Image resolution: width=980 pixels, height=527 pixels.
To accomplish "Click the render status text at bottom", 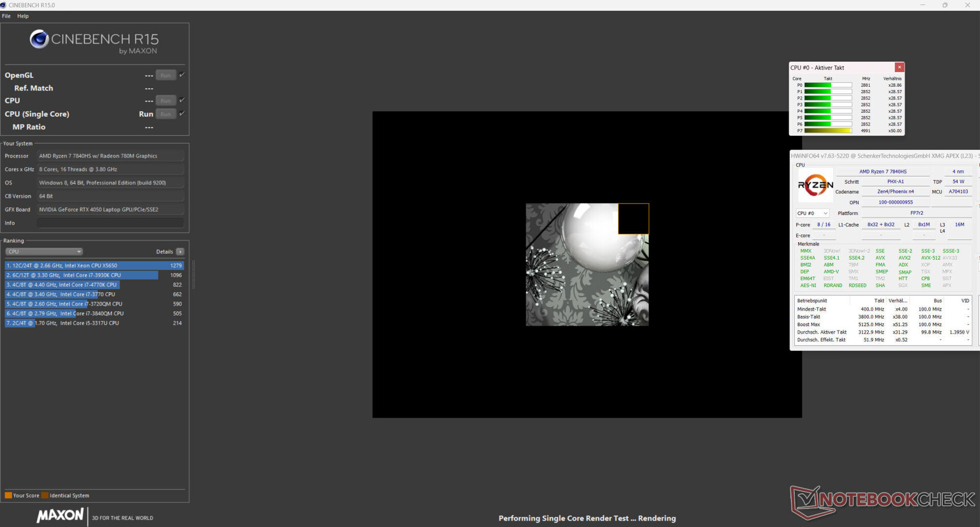I will click(587, 518).
